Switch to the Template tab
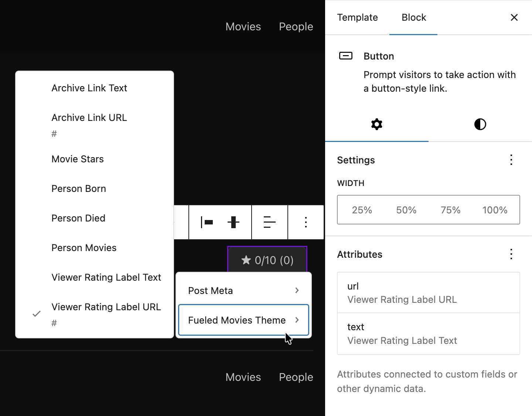The width and height of the screenshot is (532, 416). [357, 17]
